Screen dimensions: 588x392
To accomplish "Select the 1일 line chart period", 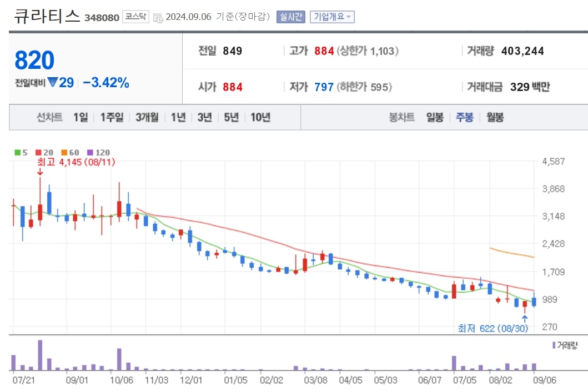I will click(81, 117).
